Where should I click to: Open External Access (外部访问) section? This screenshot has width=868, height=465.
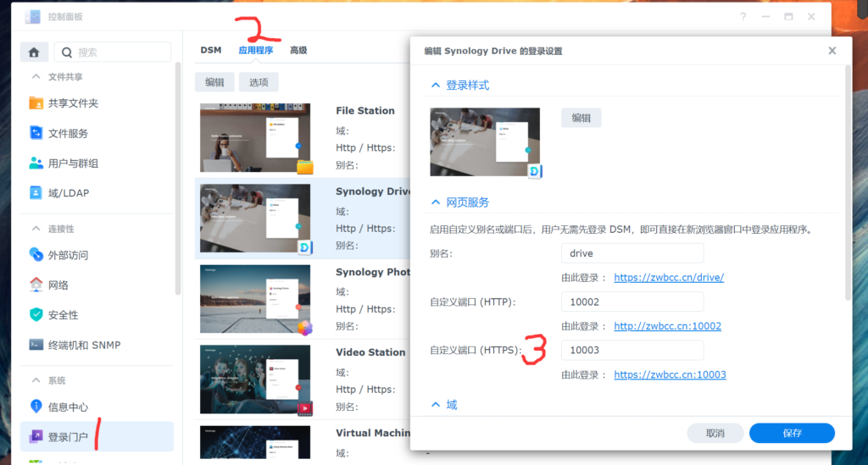[x=68, y=255]
